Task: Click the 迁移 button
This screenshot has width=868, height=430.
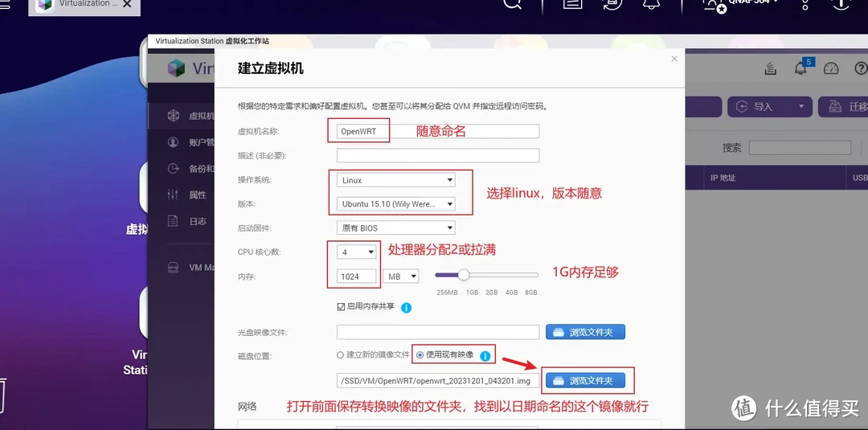Action: [843, 107]
